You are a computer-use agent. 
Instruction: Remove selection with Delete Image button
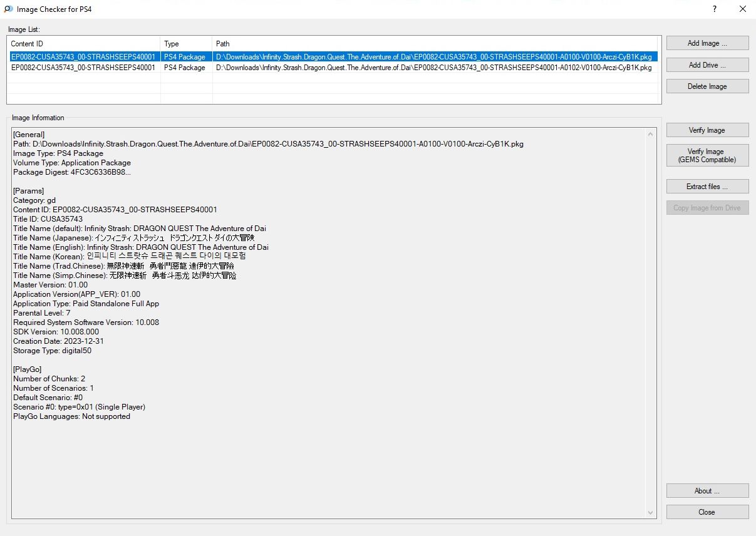(707, 86)
